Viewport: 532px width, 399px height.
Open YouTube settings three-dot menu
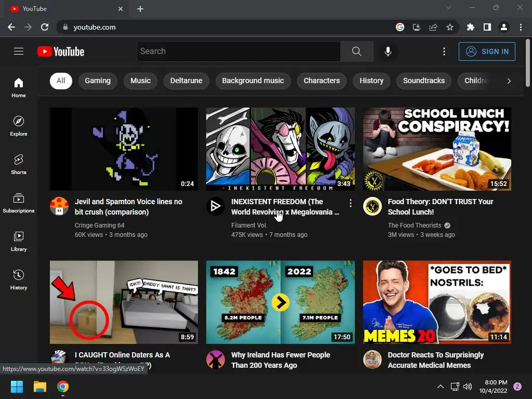coord(444,51)
